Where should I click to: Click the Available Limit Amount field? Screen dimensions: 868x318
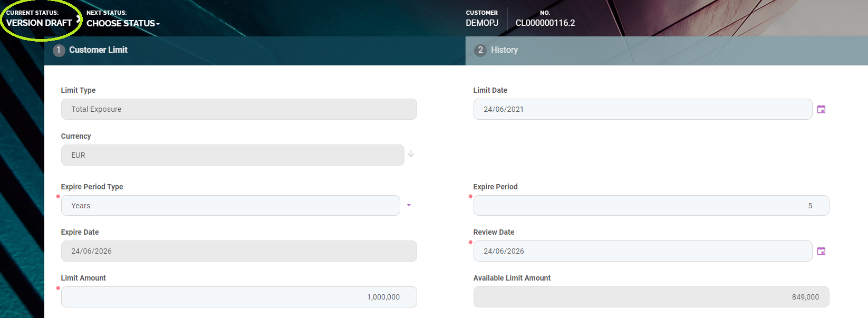(x=651, y=297)
